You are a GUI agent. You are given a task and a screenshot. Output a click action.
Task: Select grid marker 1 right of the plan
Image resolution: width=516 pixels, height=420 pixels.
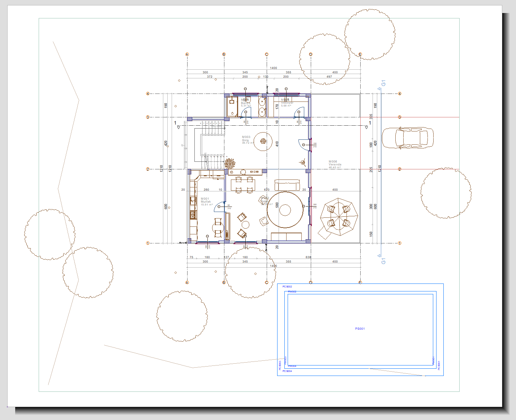[x=400, y=243]
